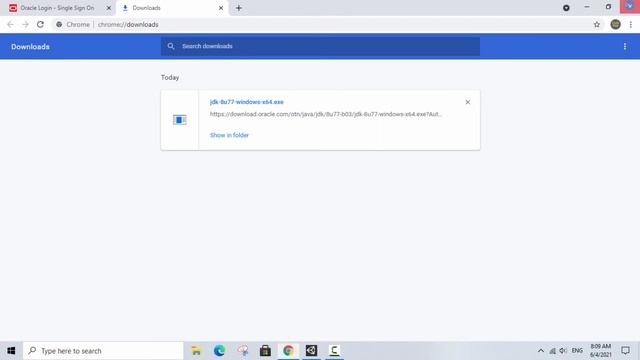Select the Downloads tab
The width and height of the screenshot is (640, 360).
[172, 8]
